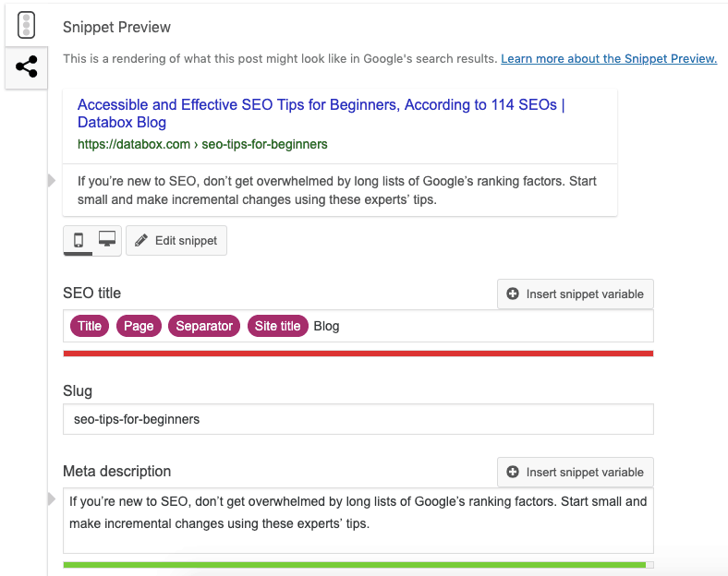Click the red SEO title progress bar
Image resolution: width=728 pixels, height=576 pixels.
(x=358, y=353)
